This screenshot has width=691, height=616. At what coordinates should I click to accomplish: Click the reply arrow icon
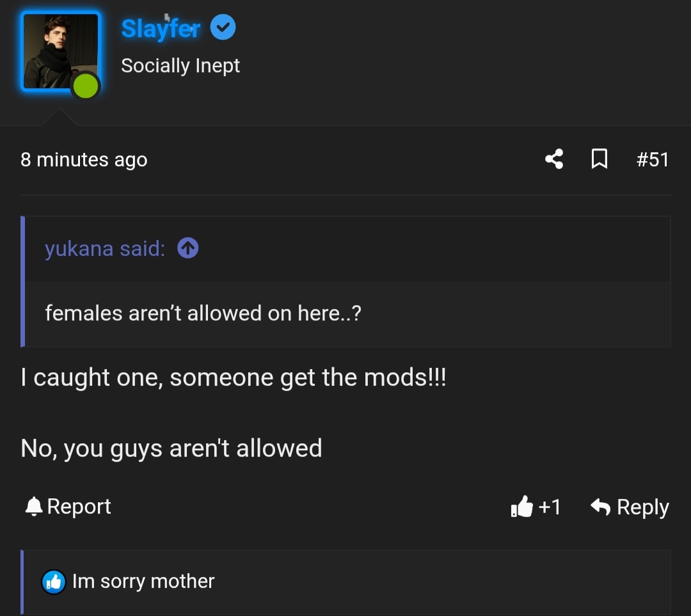(600, 507)
